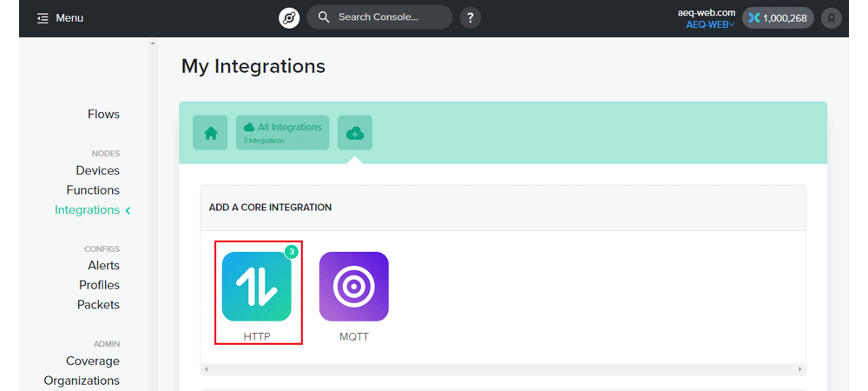Open Alerts in the sidebar
The width and height of the screenshot is (868, 391).
pyautogui.click(x=103, y=265)
